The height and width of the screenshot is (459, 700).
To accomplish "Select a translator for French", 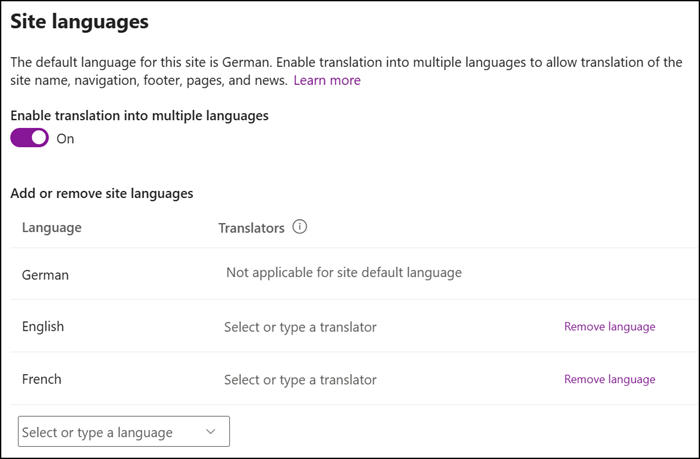I will pos(300,380).
